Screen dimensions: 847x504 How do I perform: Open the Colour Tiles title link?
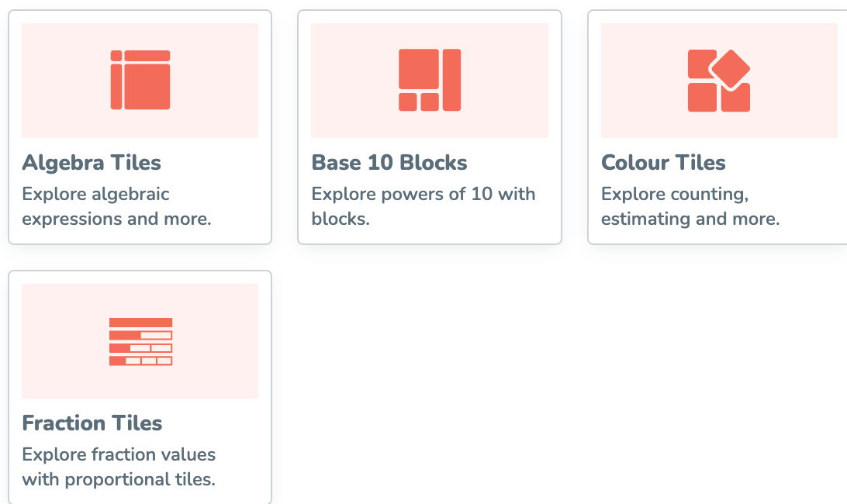point(663,163)
